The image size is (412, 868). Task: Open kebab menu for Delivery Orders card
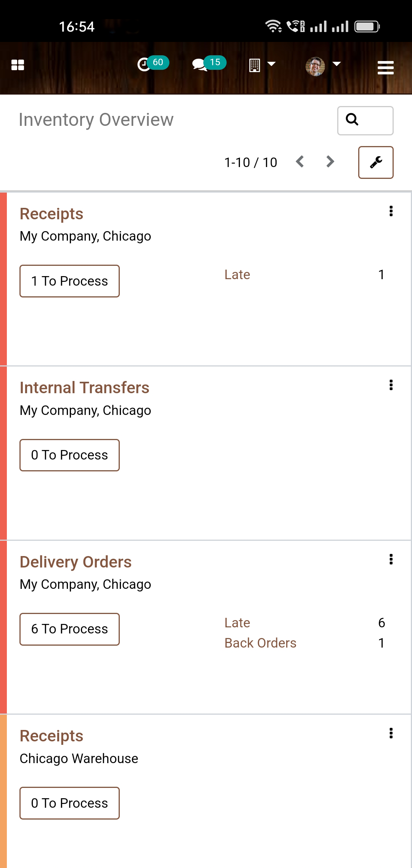pos(391,559)
